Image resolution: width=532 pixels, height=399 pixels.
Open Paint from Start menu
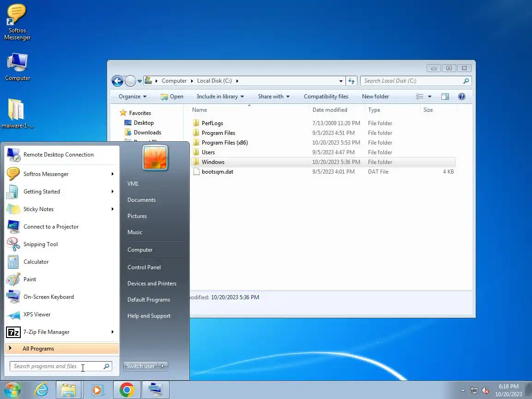(x=62, y=279)
